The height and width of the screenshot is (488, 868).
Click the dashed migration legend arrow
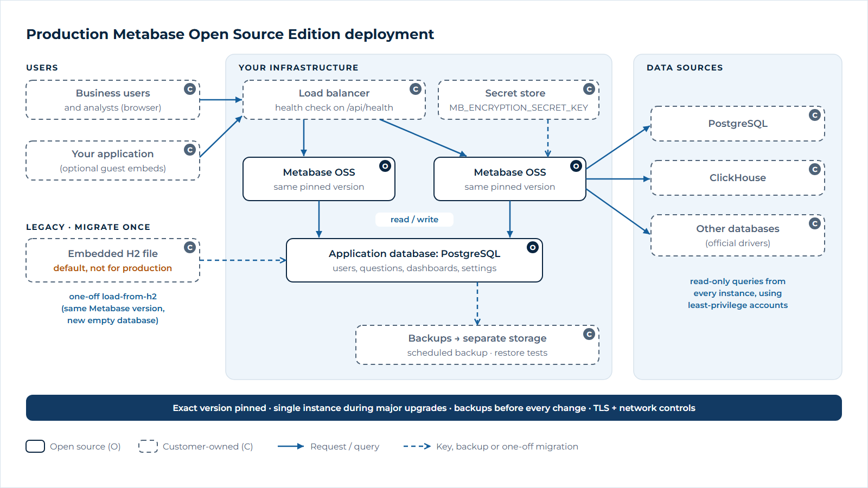(417, 446)
